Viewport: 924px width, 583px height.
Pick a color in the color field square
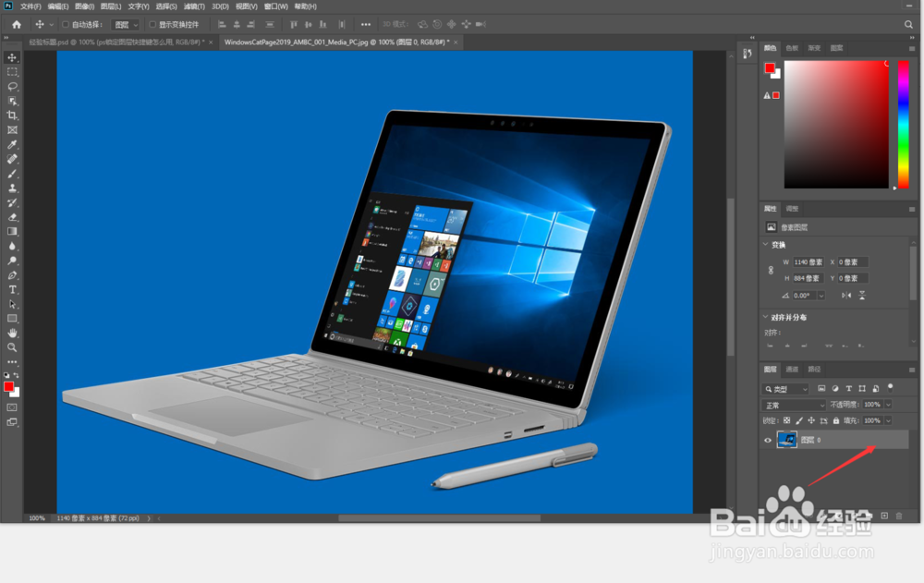(x=836, y=125)
